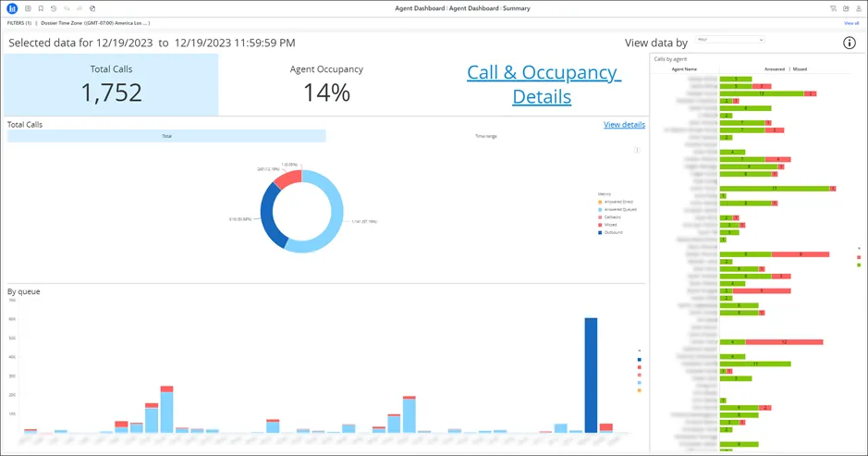The image size is (868, 456).
Task: Click the Agent Dashboard Summary title text
Action: (463, 8)
